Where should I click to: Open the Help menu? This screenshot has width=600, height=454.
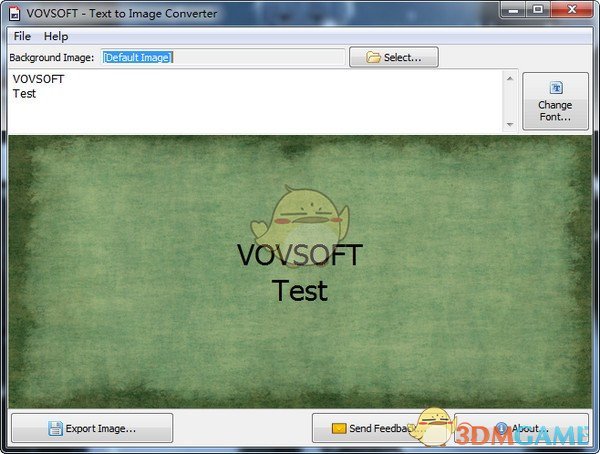click(56, 36)
